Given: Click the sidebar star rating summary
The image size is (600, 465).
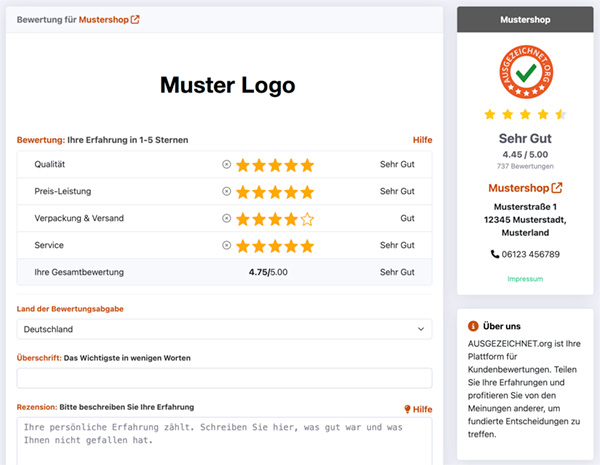Looking at the screenshot, I should pos(526,115).
